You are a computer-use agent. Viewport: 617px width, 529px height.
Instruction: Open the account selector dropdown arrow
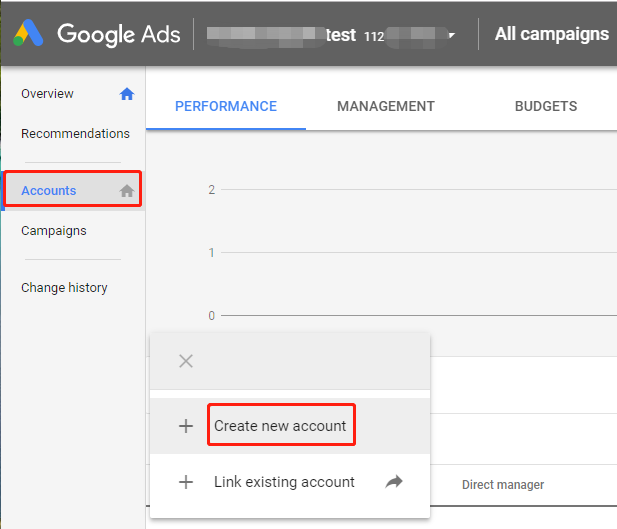click(x=452, y=35)
